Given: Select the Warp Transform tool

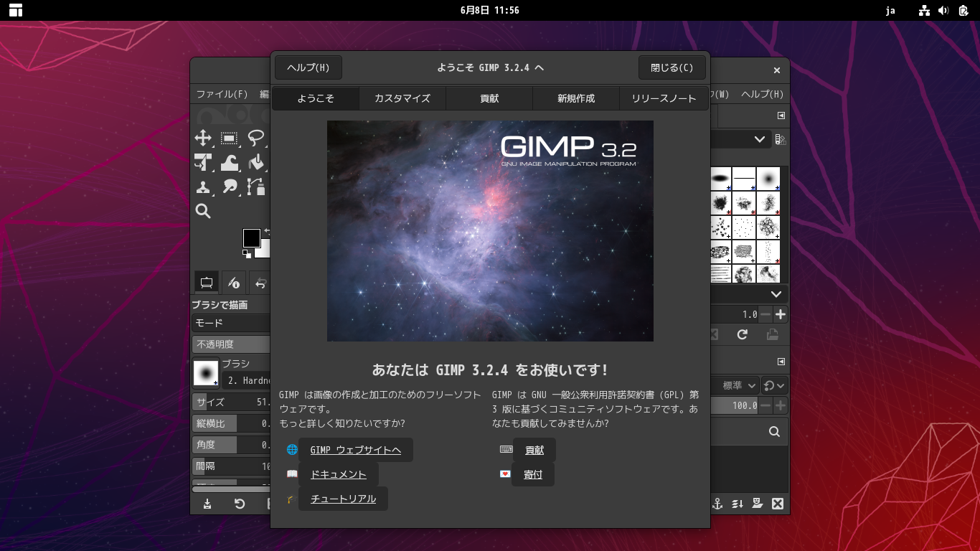Looking at the screenshot, I should click(x=230, y=163).
